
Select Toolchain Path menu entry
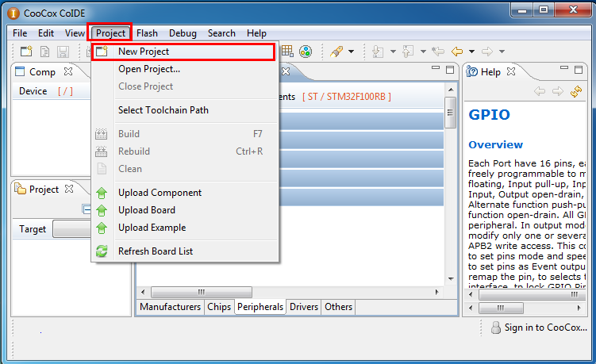click(185, 110)
